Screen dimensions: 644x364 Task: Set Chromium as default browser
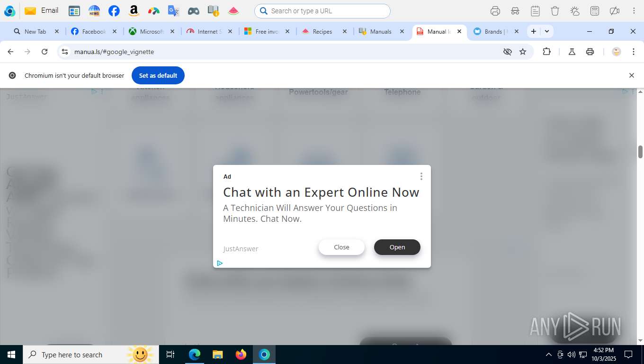click(x=158, y=75)
